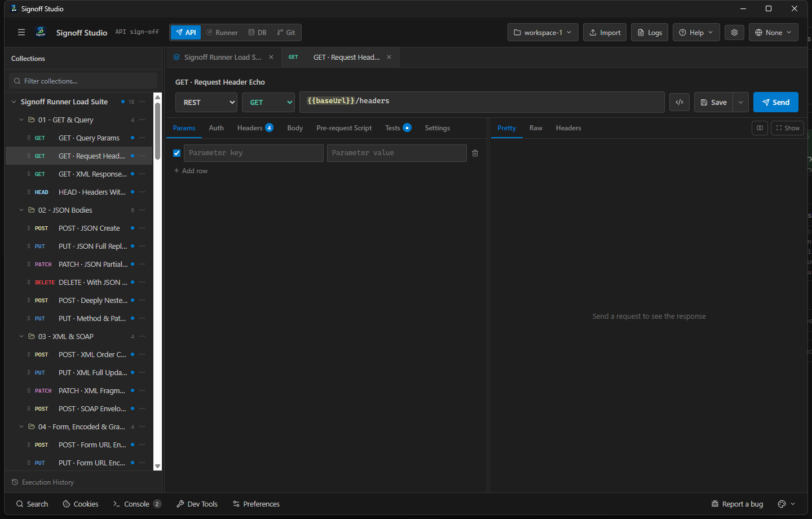The height and width of the screenshot is (519, 812).
Task: Click the request URL field
Action: 482,102
